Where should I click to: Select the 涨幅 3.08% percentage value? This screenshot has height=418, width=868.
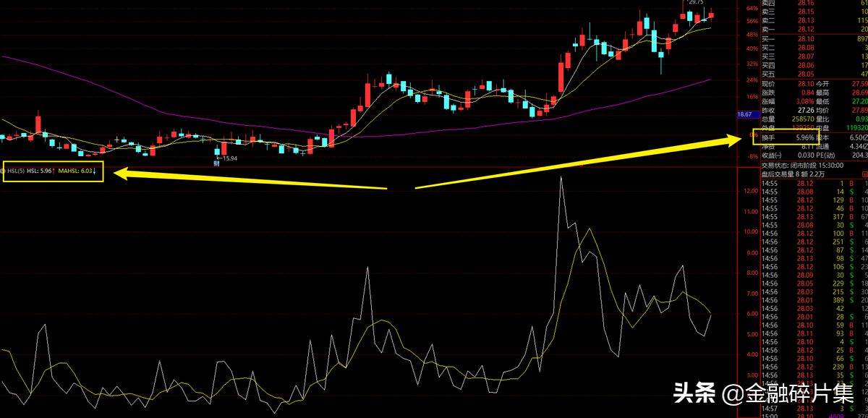pos(788,101)
